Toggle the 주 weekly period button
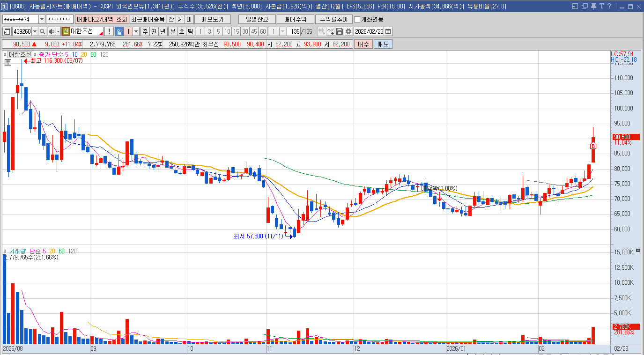 coord(145,31)
